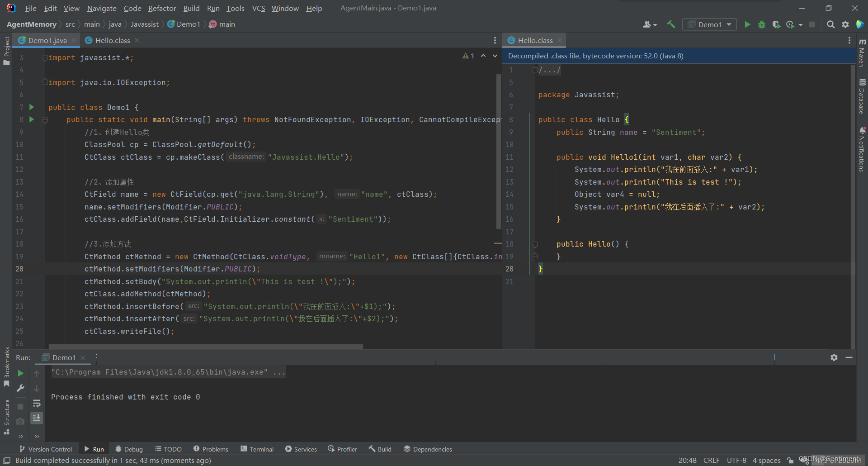This screenshot has width=868, height=466.
Task: Click gutter run arrow beside main method
Action: (32, 119)
